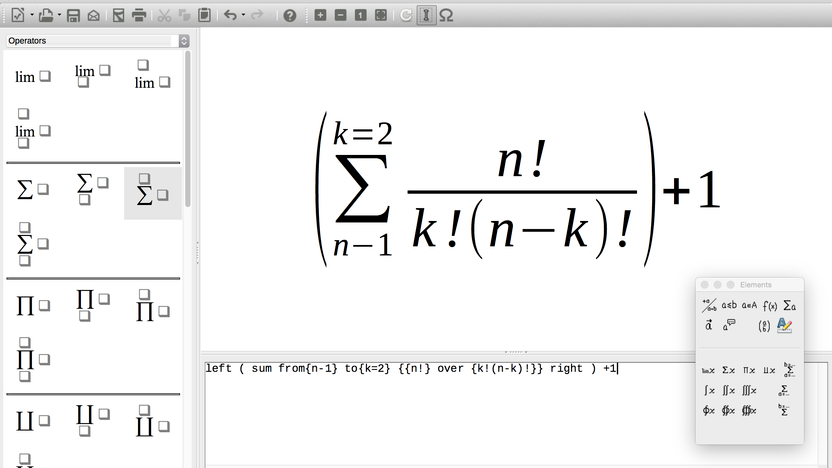This screenshot has height=468, width=832.
Task: Select Unary/Binary Operators category in Elements window
Action: [x=709, y=305]
